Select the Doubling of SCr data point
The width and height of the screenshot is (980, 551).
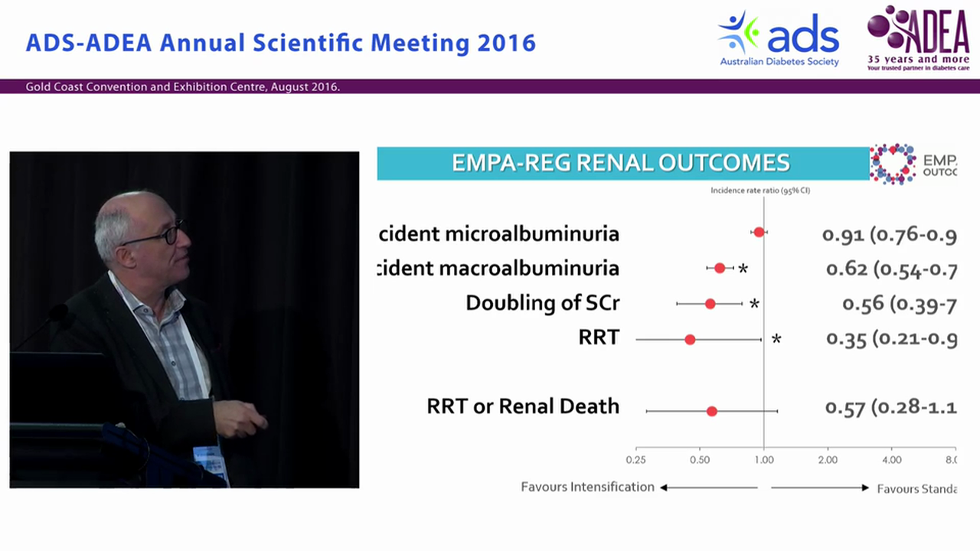[710, 304]
